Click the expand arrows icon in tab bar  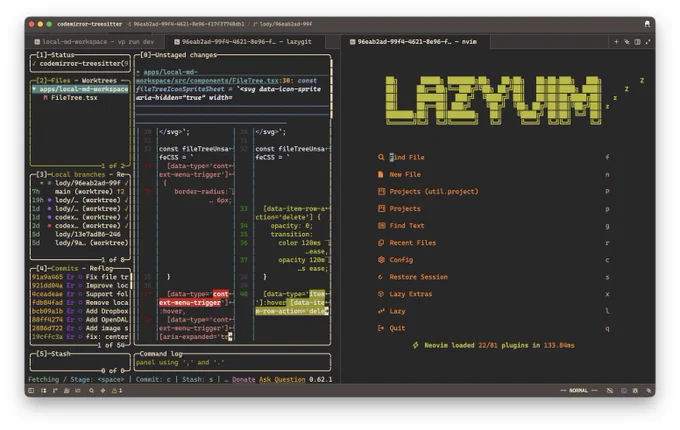[x=648, y=42]
